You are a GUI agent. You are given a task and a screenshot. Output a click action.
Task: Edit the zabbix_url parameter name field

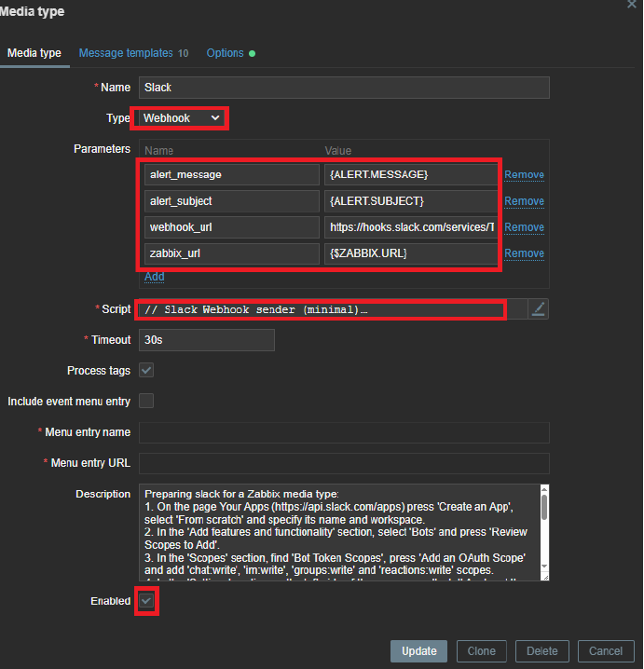point(232,253)
